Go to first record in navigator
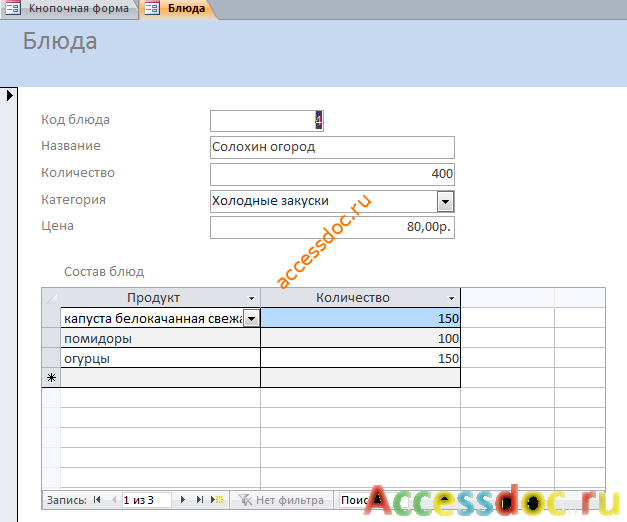Screen dimensions: 627x522 pos(97,500)
